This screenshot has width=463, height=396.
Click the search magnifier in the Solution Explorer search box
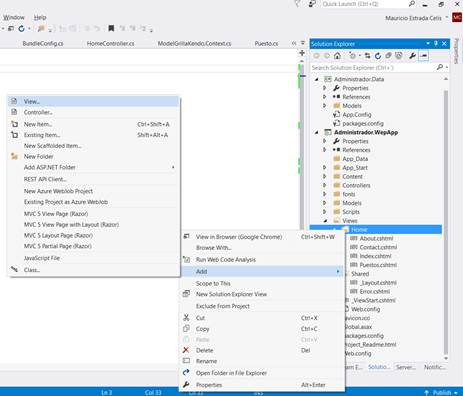click(440, 67)
